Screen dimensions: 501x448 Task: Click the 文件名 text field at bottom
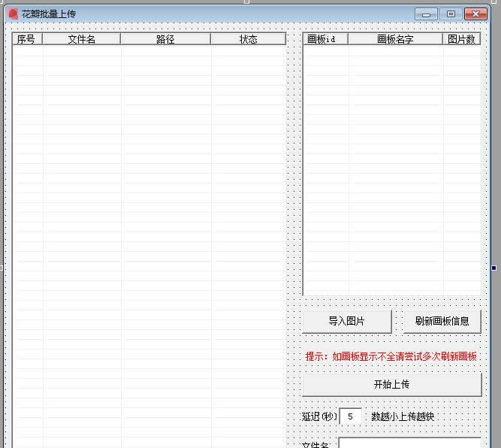coord(409,443)
